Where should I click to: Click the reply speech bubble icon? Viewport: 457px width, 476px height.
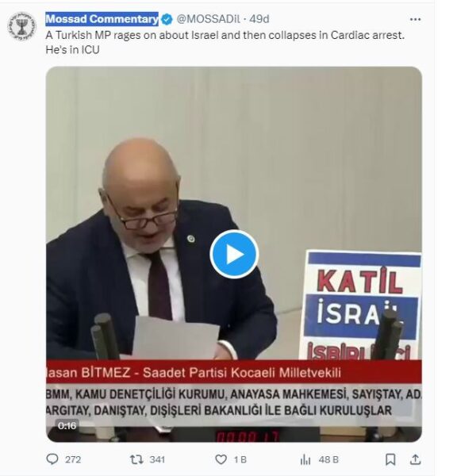coord(52,459)
